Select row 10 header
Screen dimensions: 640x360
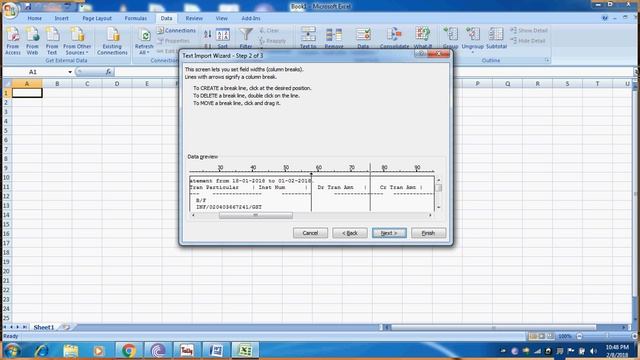(6, 178)
